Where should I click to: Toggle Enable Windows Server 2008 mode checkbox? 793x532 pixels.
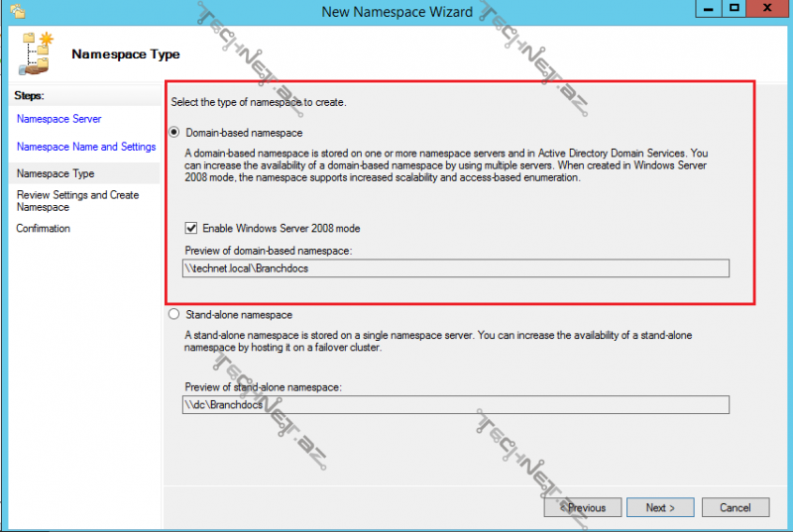pyautogui.click(x=192, y=229)
